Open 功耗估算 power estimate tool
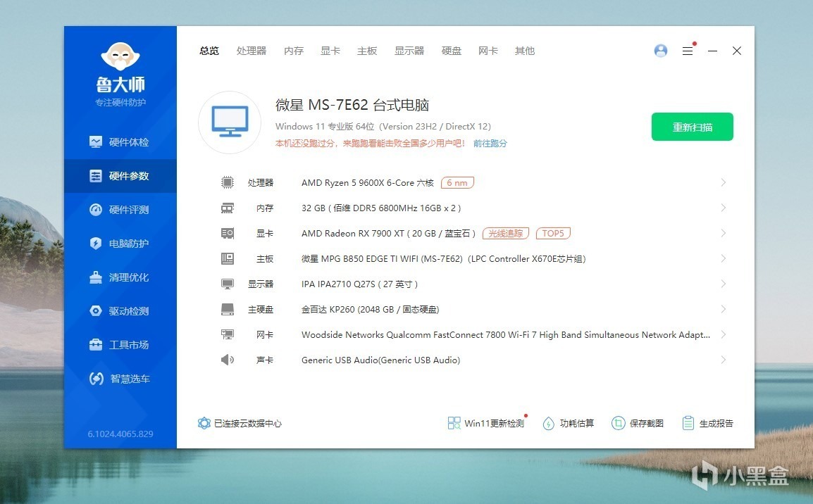This screenshot has width=813, height=504. pos(568,423)
